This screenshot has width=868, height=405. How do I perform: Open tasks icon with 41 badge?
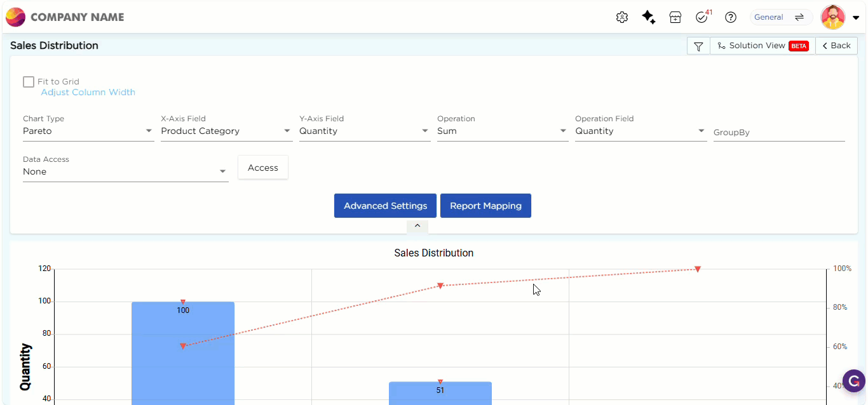click(x=702, y=18)
